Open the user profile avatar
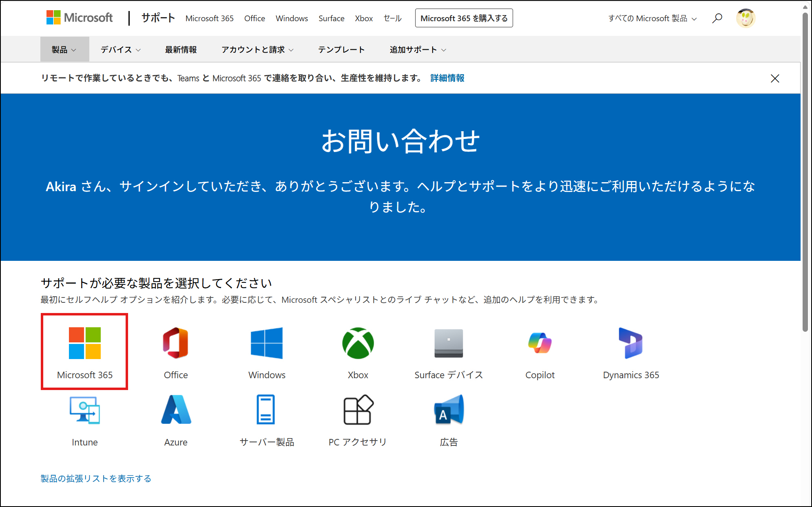This screenshot has width=812, height=507. [x=746, y=18]
